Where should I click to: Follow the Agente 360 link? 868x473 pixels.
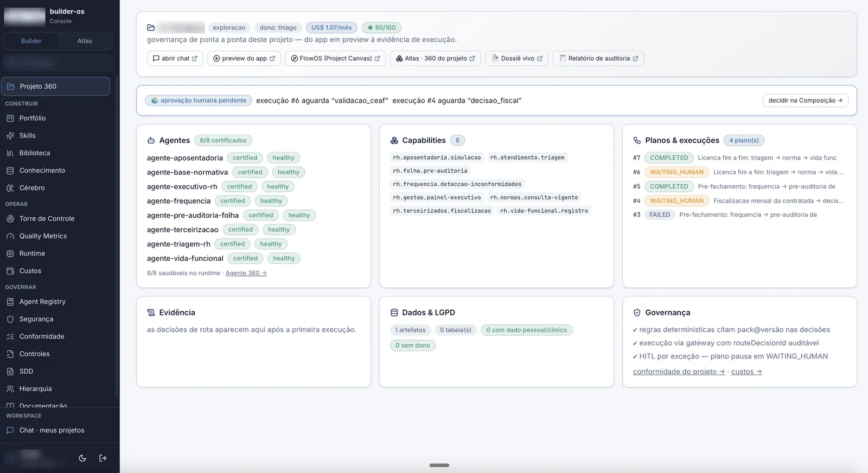coord(246,273)
